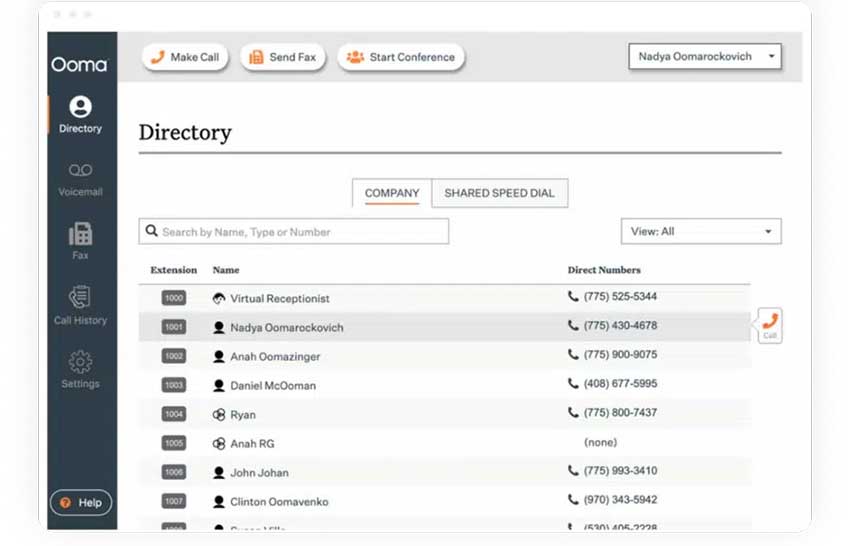The height and width of the screenshot is (546, 850).
Task: Start a conference with Start Conference button
Action: [x=400, y=58]
